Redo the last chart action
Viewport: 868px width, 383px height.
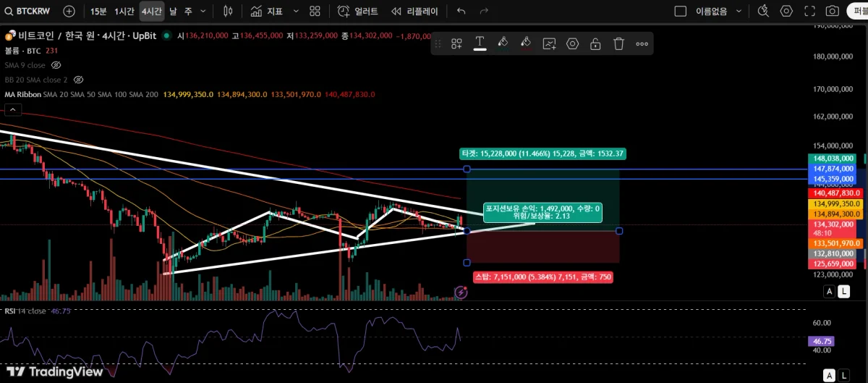pos(484,11)
